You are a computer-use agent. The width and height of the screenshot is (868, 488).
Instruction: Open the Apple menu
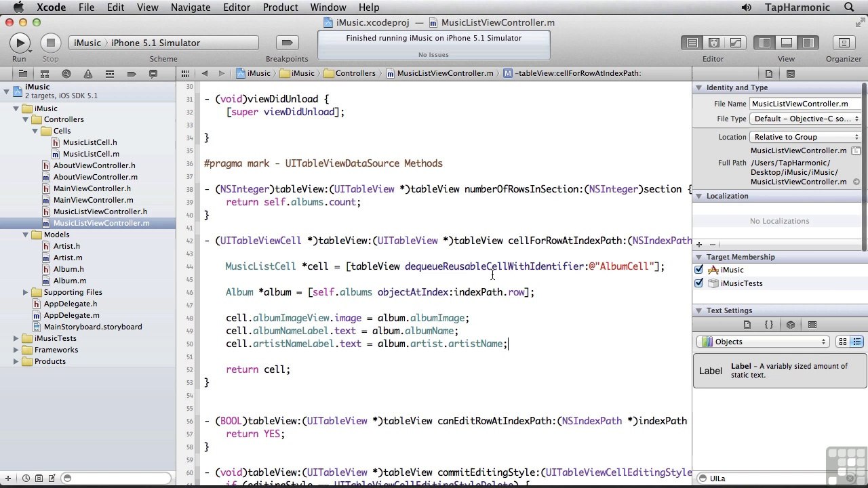click(19, 7)
